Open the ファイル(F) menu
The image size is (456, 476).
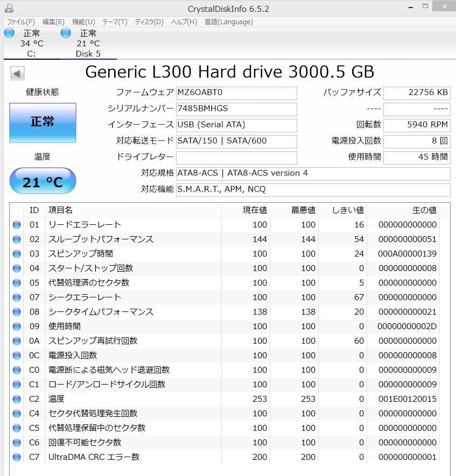tap(21, 22)
